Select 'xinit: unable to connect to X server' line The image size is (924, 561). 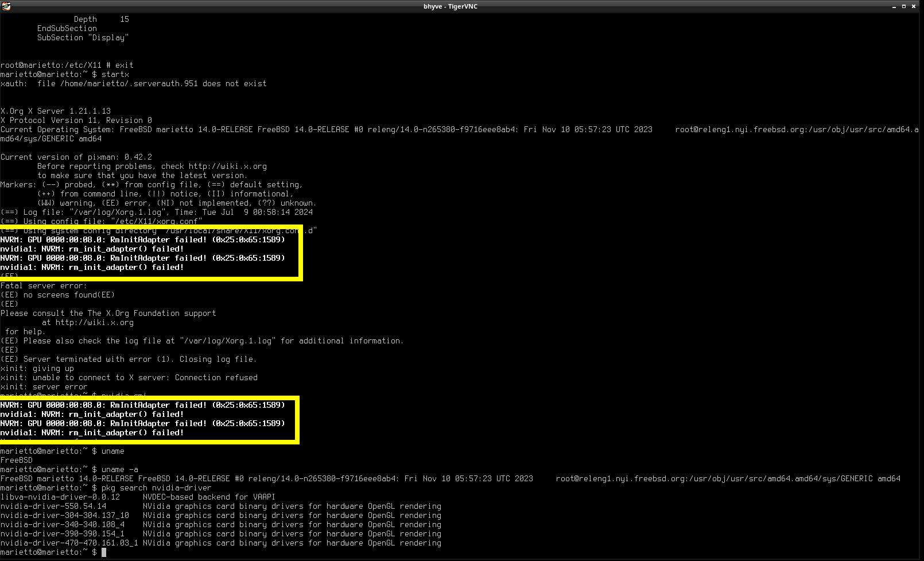[x=129, y=378]
